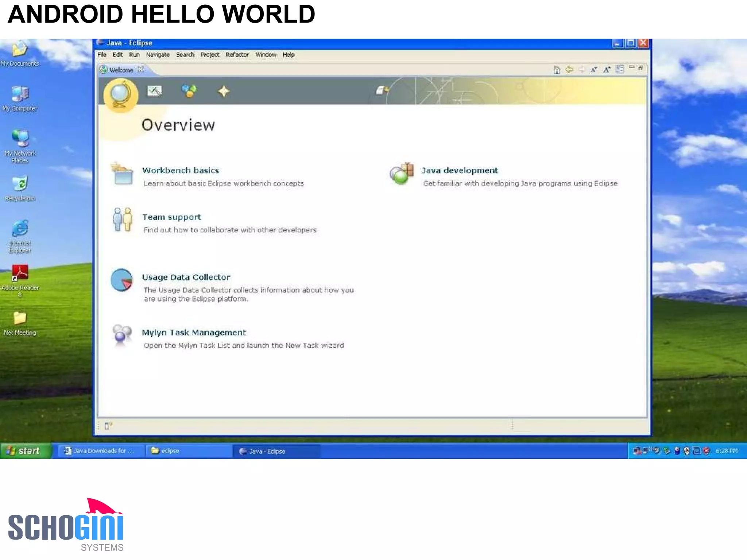
Task: Open the File menu
Action: tap(102, 55)
